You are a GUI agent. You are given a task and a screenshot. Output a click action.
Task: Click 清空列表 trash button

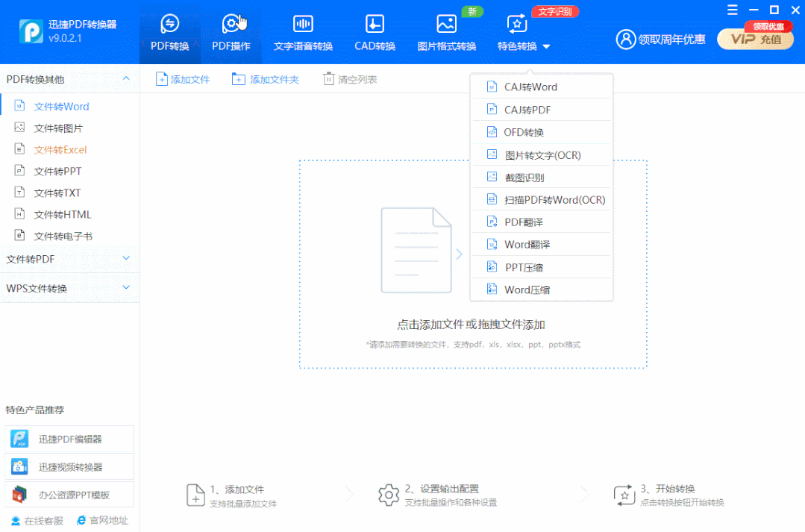tap(350, 79)
